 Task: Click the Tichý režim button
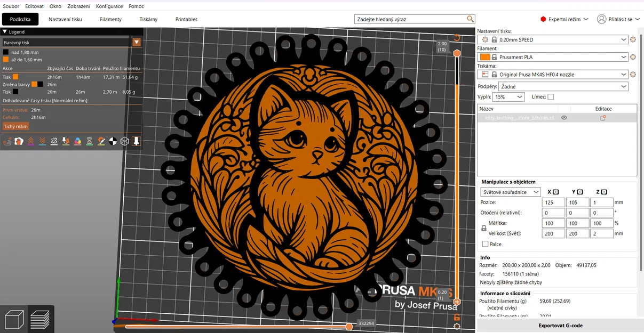point(16,126)
